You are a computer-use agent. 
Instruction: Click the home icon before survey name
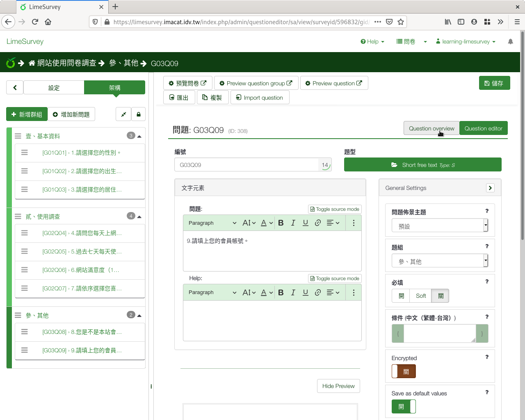(x=32, y=63)
